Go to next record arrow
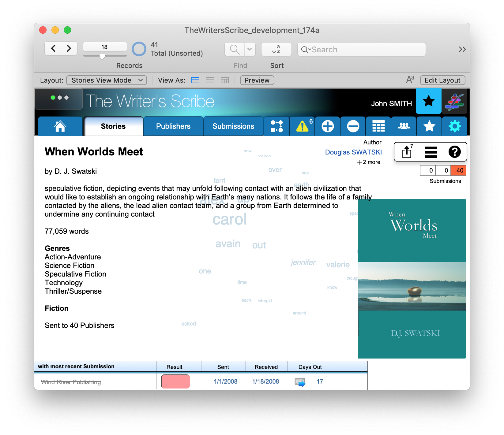 point(69,48)
